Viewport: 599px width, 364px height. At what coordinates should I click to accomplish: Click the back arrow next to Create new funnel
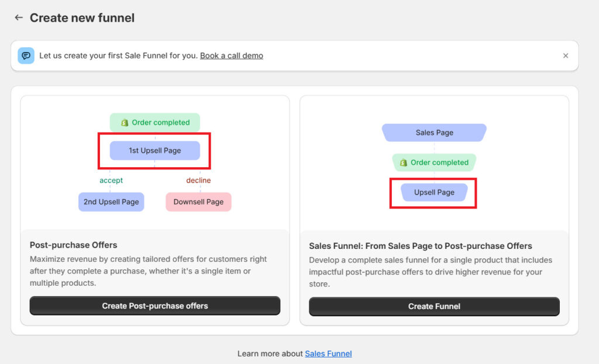[19, 18]
